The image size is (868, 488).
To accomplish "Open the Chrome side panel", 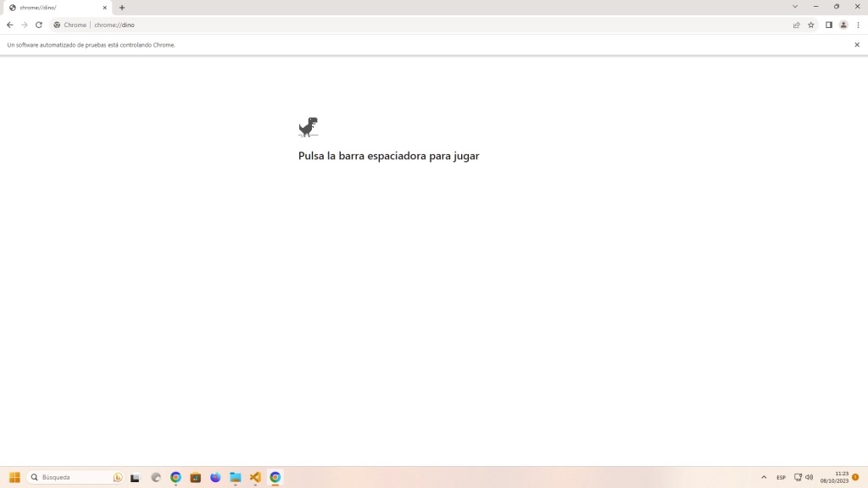I will click(828, 25).
